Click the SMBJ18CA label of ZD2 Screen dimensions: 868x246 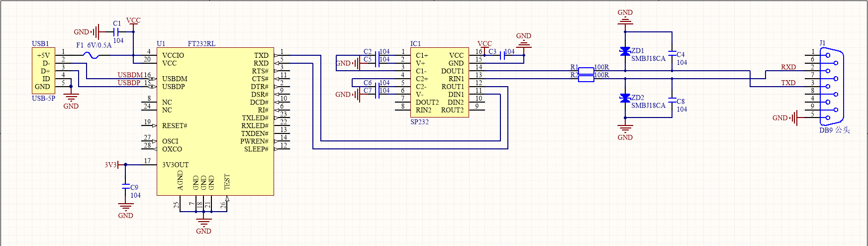click(x=648, y=106)
